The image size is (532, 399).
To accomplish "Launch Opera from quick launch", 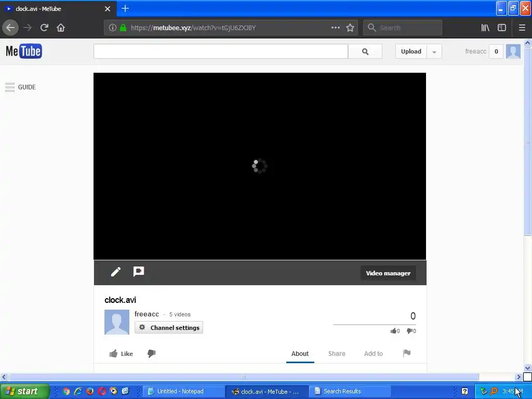I will [x=102, y=391].
